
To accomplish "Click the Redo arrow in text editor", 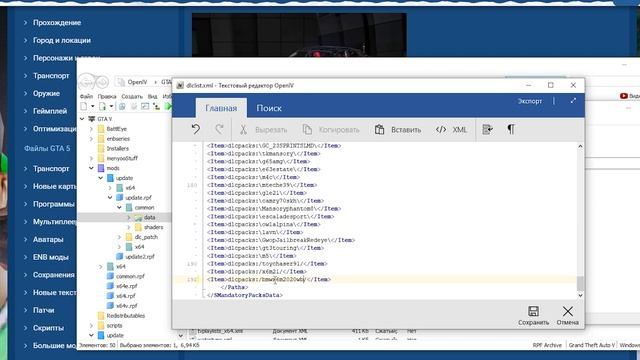I will click(219, 129).
